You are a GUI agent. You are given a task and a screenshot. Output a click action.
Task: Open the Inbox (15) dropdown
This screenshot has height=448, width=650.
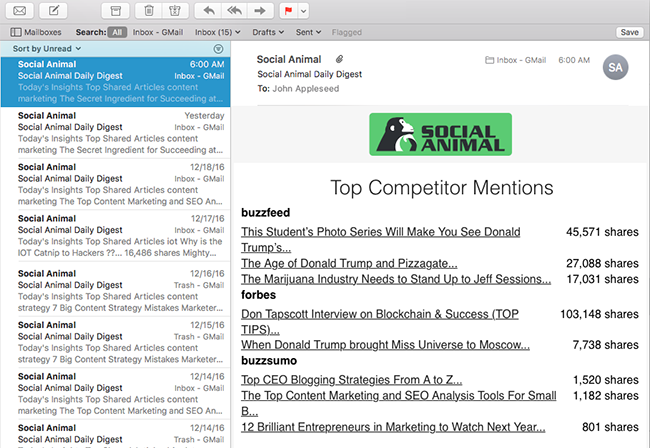218,32
